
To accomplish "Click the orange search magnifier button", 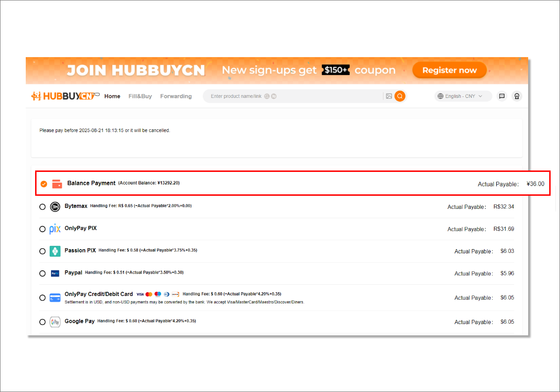I will click(x=399, y=96).
